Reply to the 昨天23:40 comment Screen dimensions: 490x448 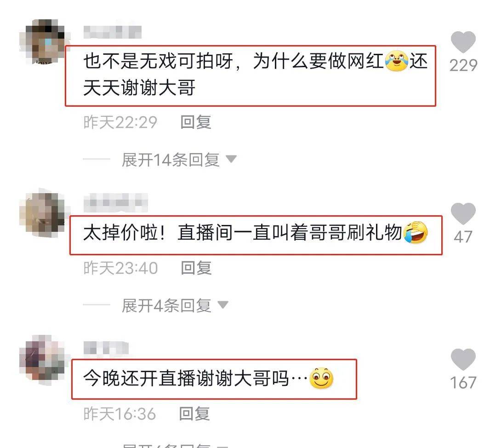pos(196,268)
